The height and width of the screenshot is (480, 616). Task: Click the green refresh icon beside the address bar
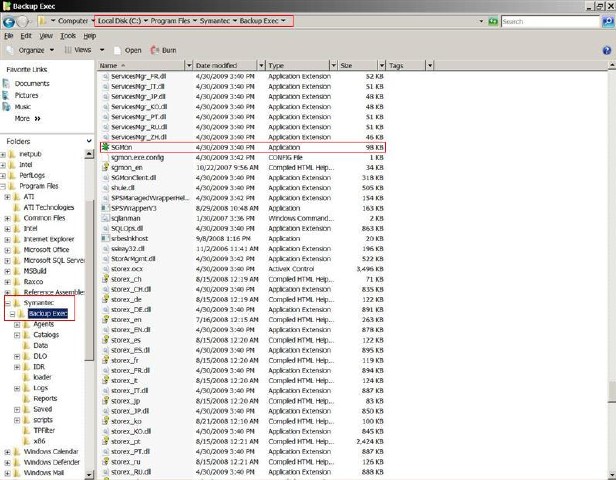493,22
